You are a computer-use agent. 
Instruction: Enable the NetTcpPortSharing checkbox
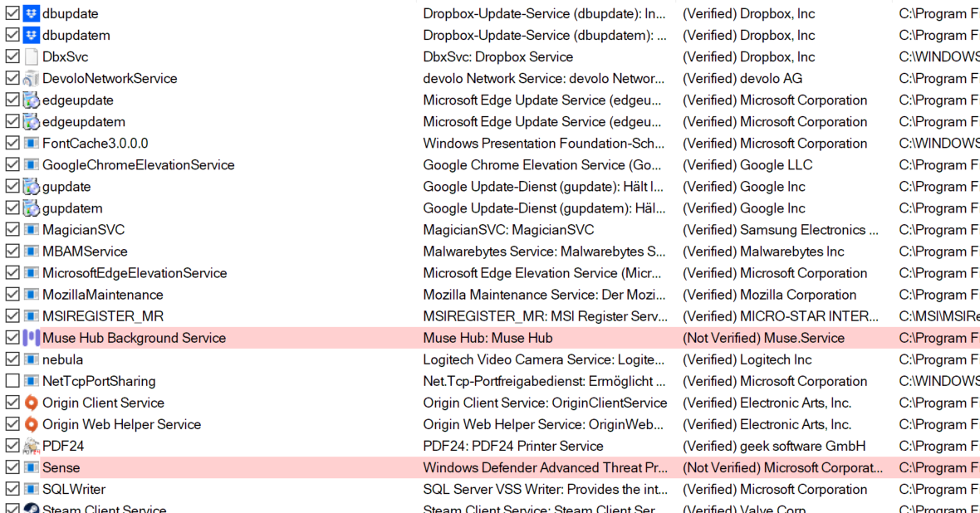(x=12, y=381)
